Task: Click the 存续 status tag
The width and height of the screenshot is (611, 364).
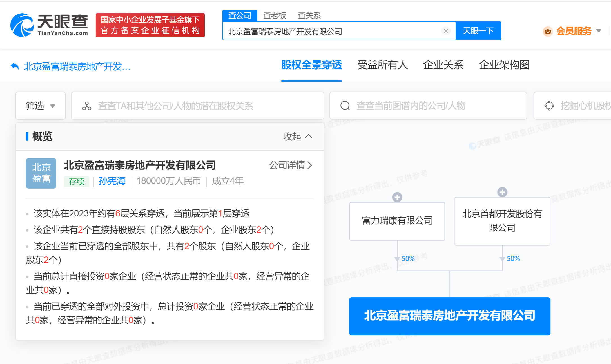Action: [77, 181]
